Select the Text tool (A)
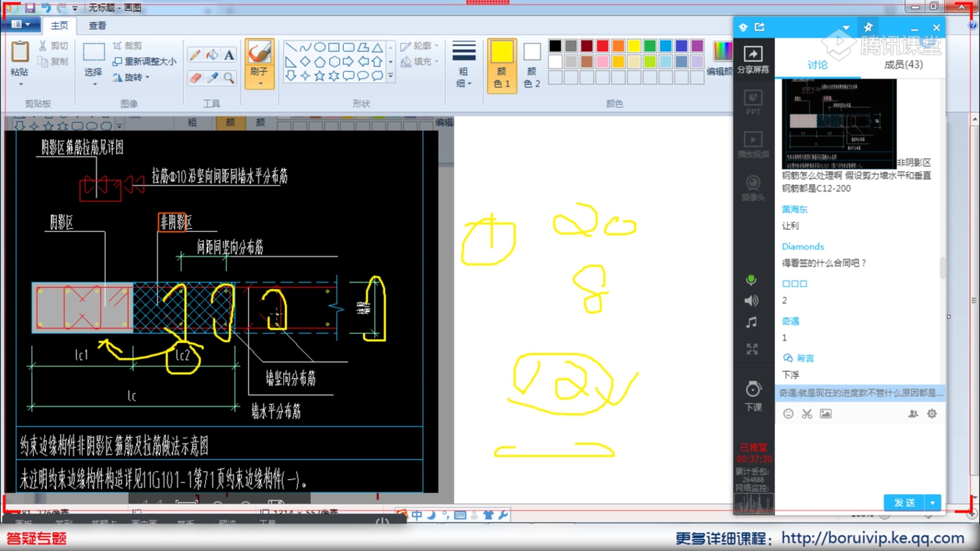The width and height of the screenshot is (980, 551). pyautogui.click(x=229, y=55)
